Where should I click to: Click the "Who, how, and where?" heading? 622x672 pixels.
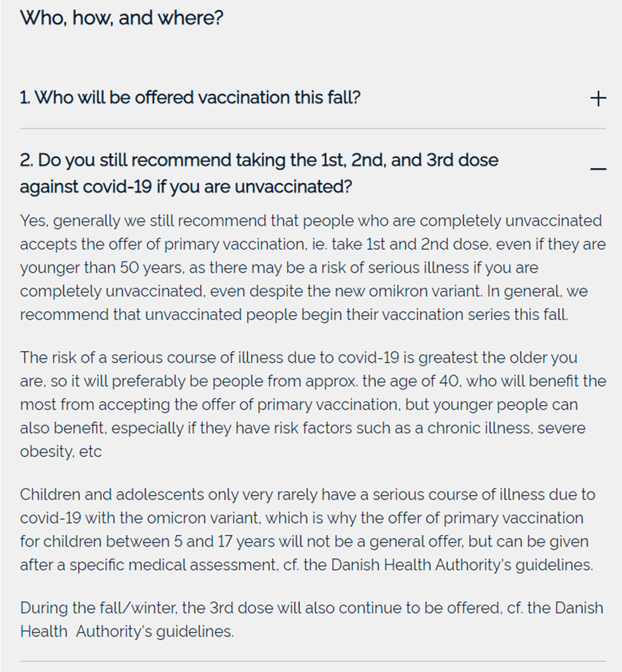click(x=122, y=18)
